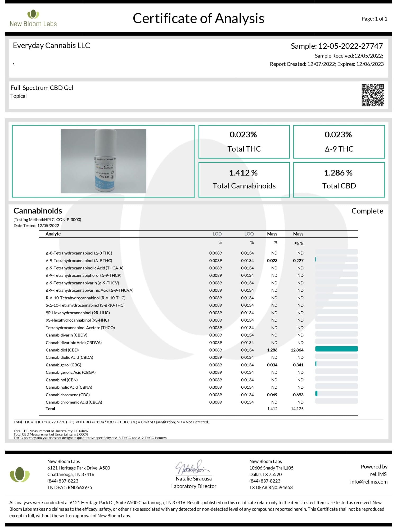
Task: Click the New Bloom Labs footer leaf logo
Action: tap(20, 475)
